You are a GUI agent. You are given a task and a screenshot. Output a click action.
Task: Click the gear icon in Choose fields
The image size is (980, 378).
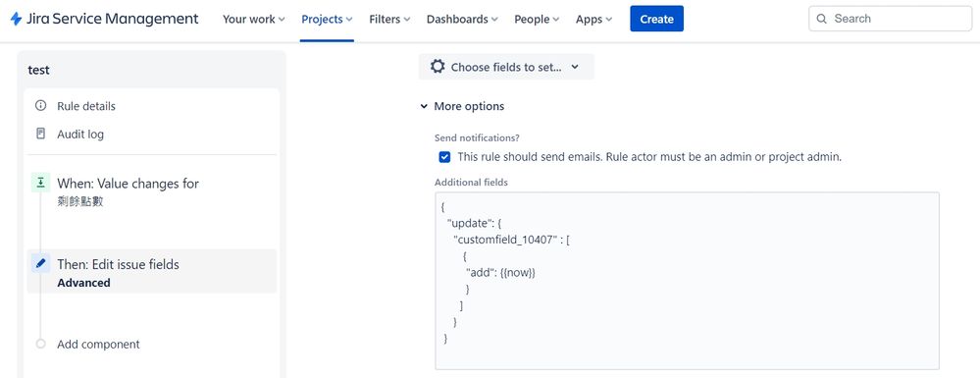click(x=438, y=67)
